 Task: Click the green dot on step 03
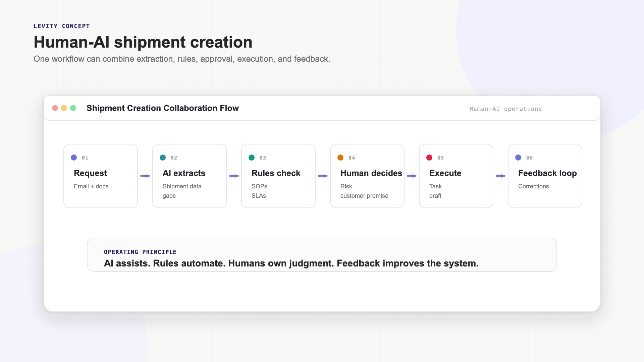[252, 158]
